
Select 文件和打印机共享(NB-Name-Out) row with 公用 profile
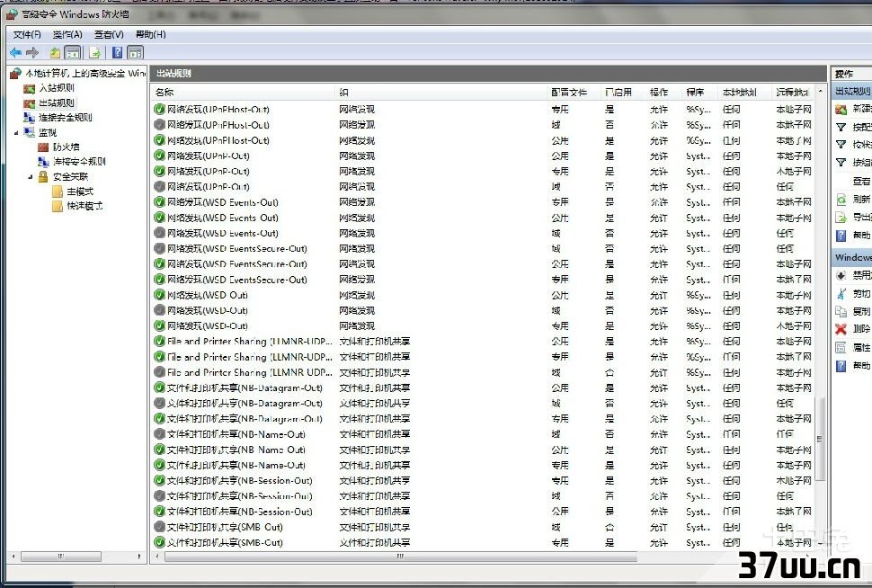click(x=483, y=450)
